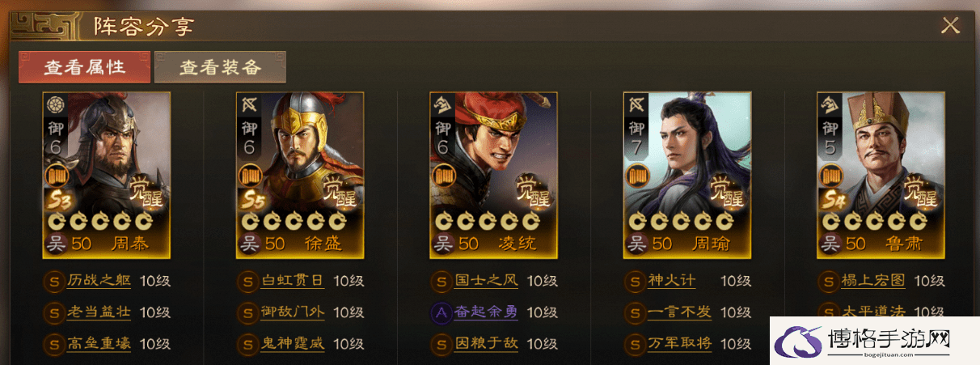Open 徐盛 hero card portrait
This screenshot has width=980, height=365.
click(300, 175)
